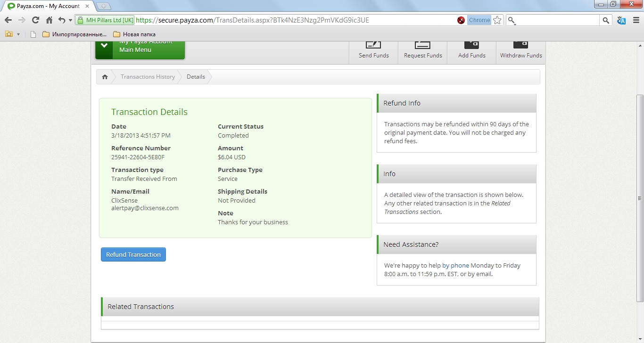Click the reference number 25941-22604-5E80F
644x343 pixels.
tap(138, 157)
